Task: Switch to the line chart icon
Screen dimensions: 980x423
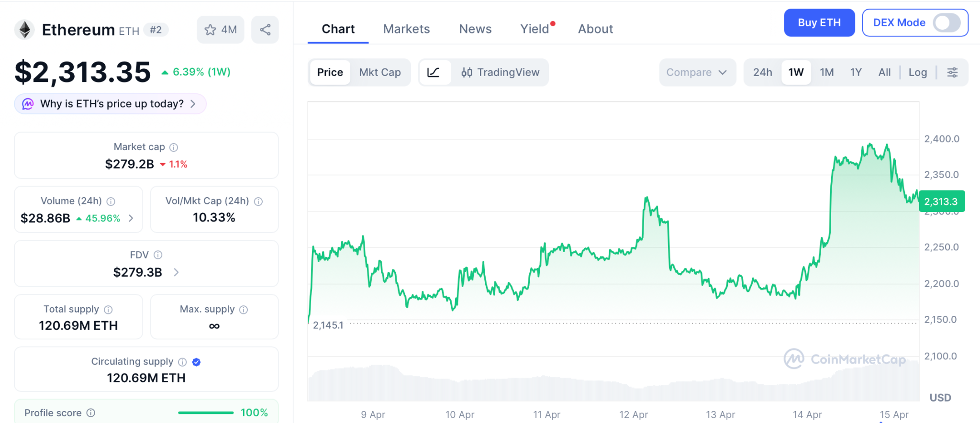Action: click(434, 72)
